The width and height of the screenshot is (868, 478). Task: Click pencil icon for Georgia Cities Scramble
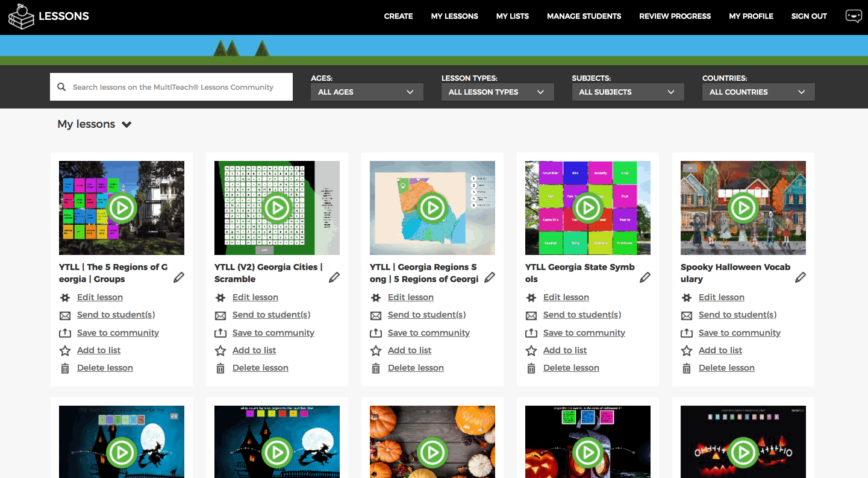pyautogui.click(x=334, y=277)
